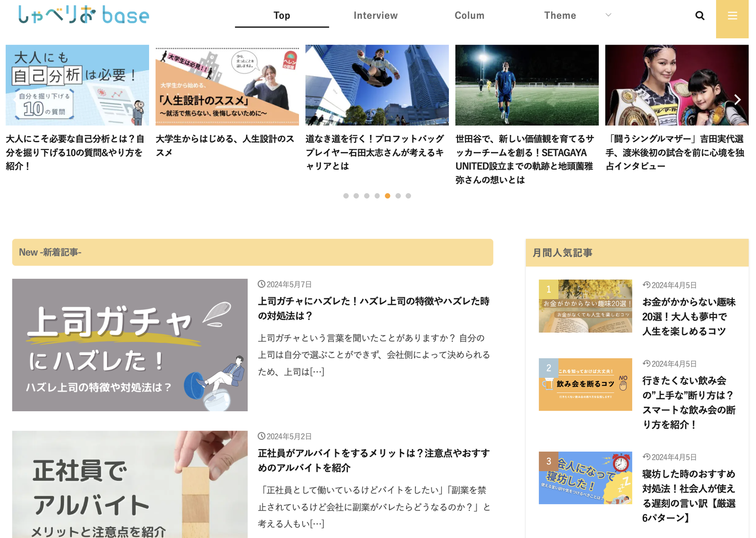
Task: Open 上司ガチャにハズレた article title link
Action: pos(373,308)
